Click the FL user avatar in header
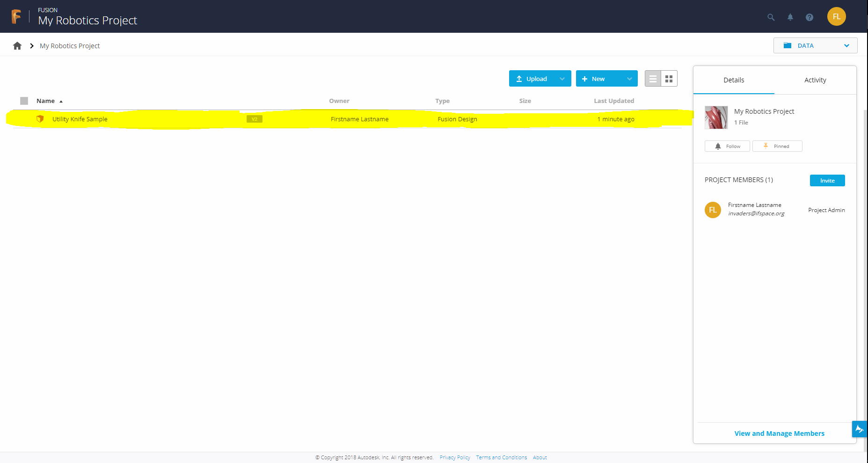Screen dimensions: 868x463 pos(836,17)
